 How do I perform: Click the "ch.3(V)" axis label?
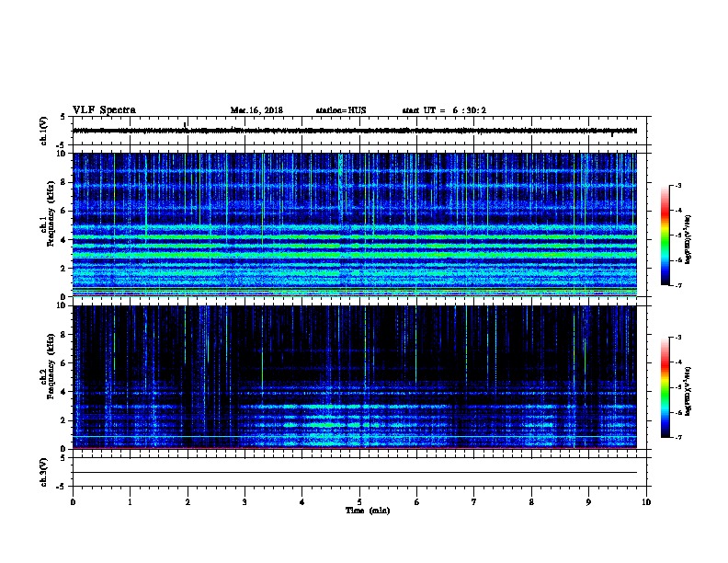pyautogui.click(x=44, y=472)
